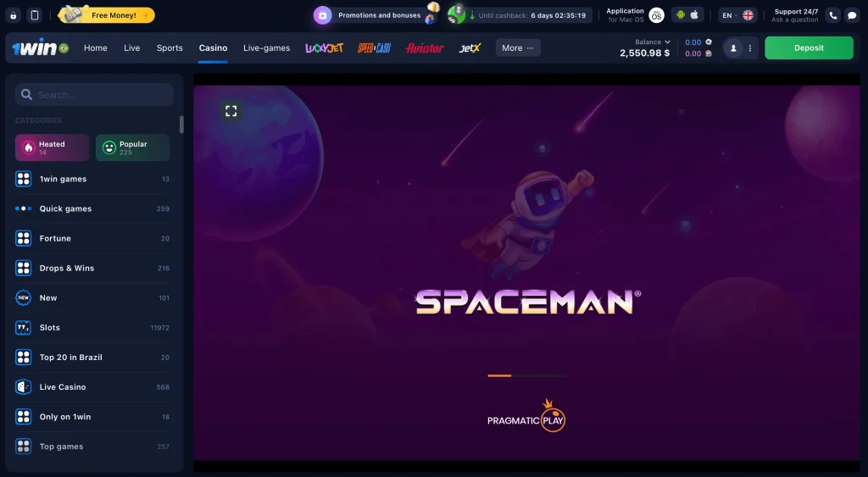Open the Live-games tab

(x=267, y=48)
